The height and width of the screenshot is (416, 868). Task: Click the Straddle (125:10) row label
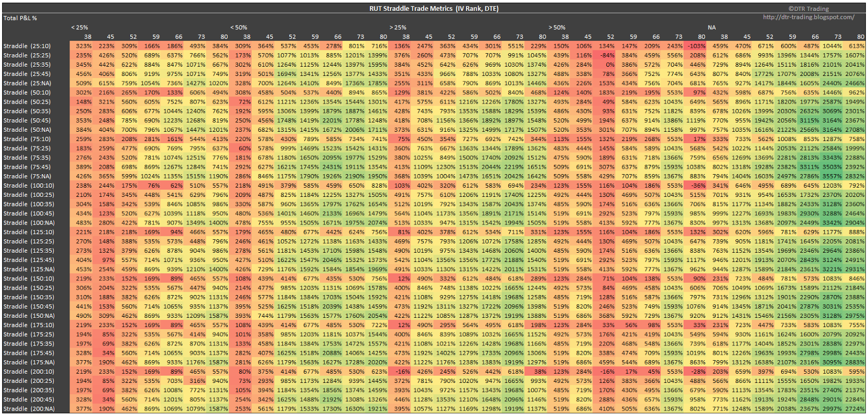coord(29,232)
